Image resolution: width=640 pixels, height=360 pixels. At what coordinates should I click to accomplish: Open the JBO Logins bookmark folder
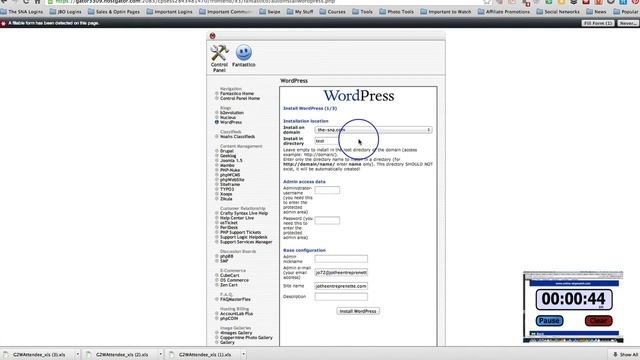65,12
